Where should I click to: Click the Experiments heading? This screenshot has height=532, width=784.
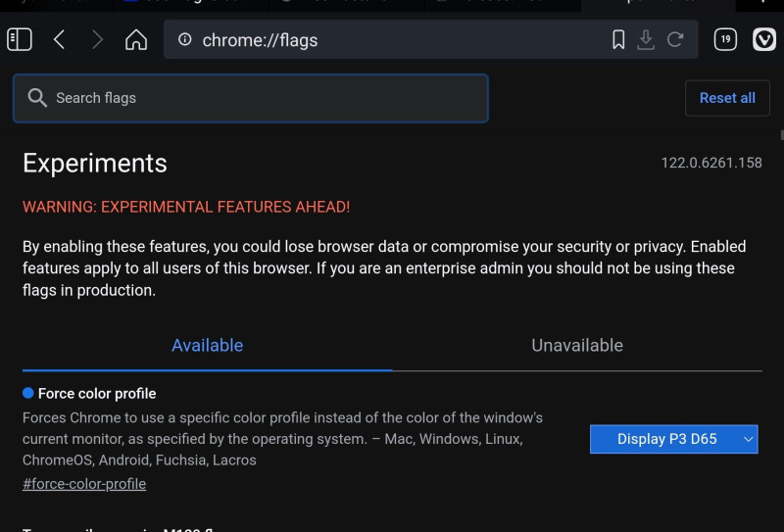click(95, 164)
